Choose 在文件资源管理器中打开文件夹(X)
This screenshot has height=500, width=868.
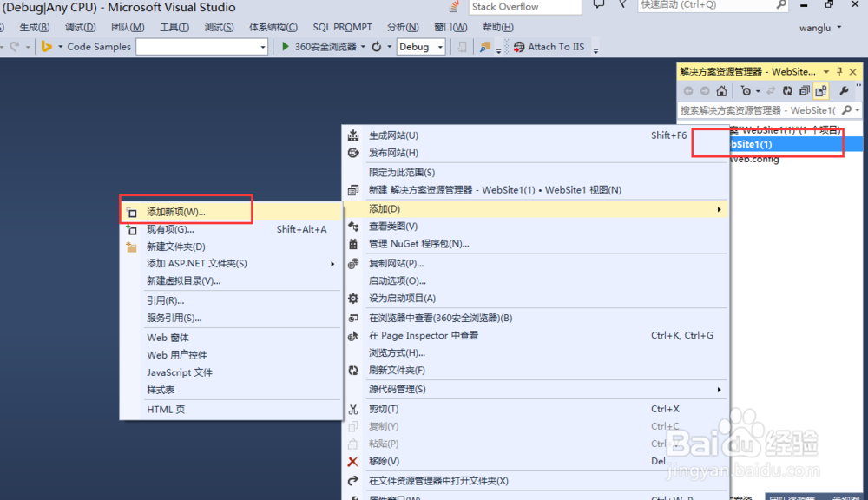click(x=535, y=481)
